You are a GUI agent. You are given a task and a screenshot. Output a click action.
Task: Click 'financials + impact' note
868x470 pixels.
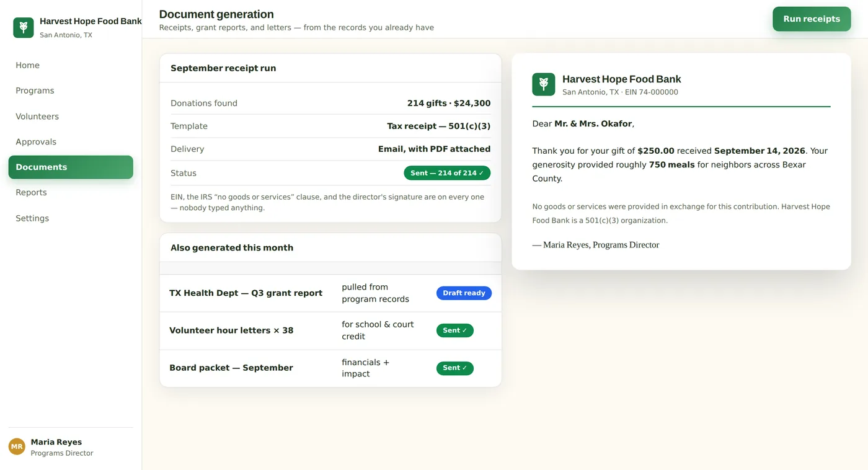(366, 368)
